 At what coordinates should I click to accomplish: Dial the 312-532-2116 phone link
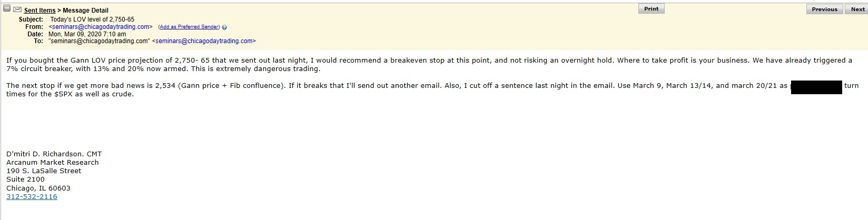click(32, 197)
